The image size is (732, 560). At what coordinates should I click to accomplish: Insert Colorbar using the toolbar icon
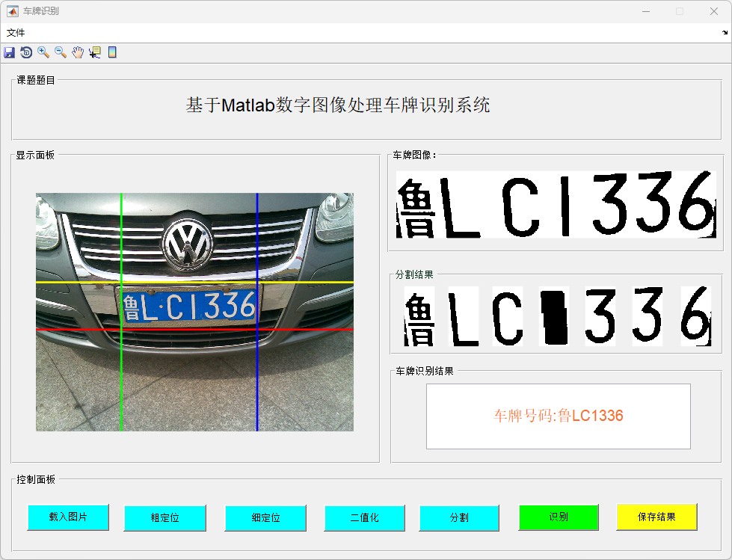112,52
